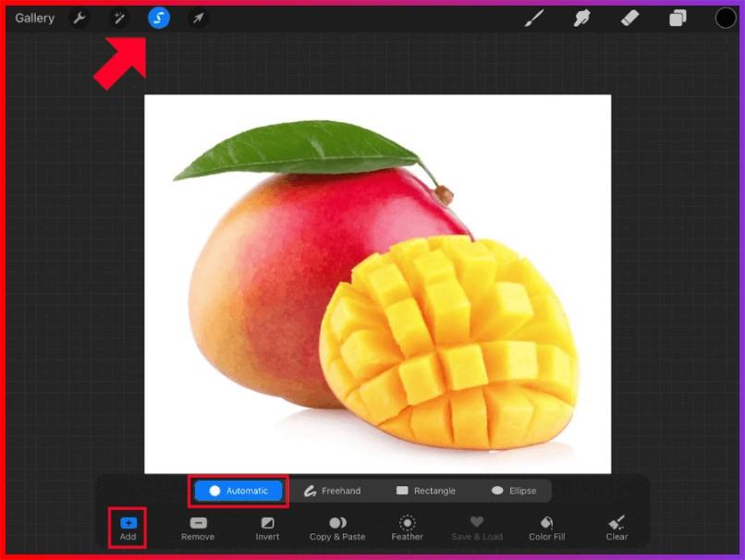Switch to Automatic selection mode
Image resolution: width=745 pixels, height=560 pixels.
point(238,491)
